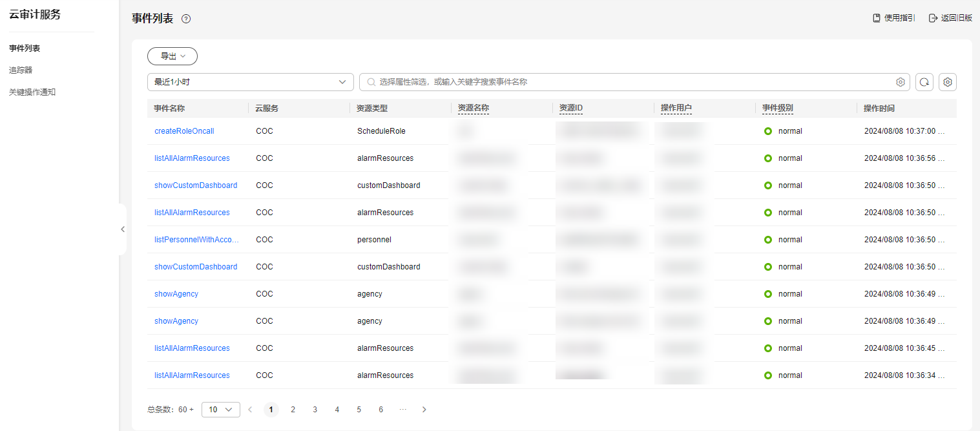Go to page 4

[x=337, y=410]
